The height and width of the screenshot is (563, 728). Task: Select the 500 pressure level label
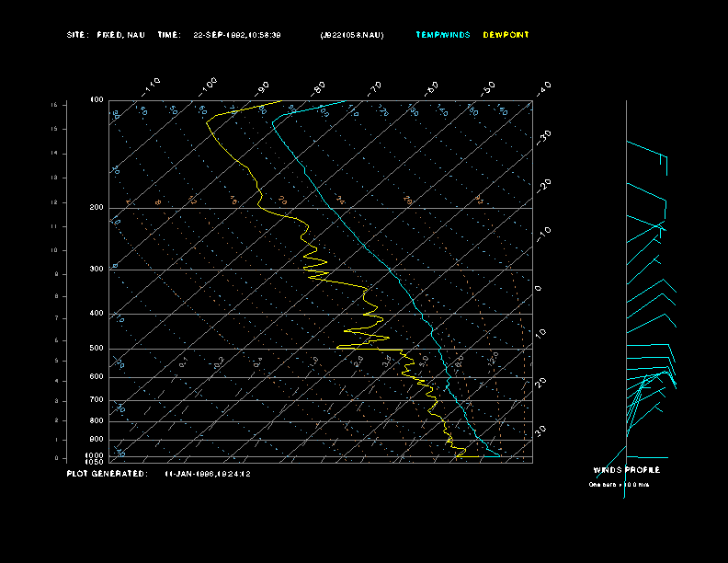pyautogui.click(x=97, y=349)
